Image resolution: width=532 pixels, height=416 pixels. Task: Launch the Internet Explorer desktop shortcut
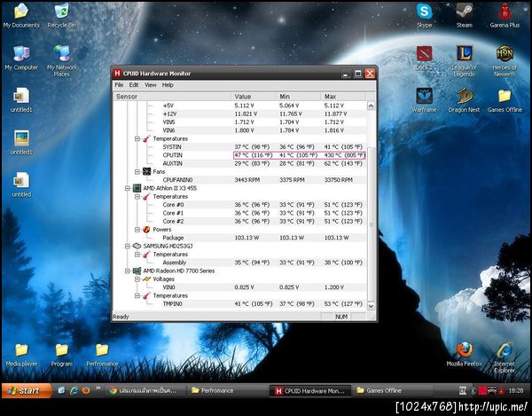[x=505, y=358]
